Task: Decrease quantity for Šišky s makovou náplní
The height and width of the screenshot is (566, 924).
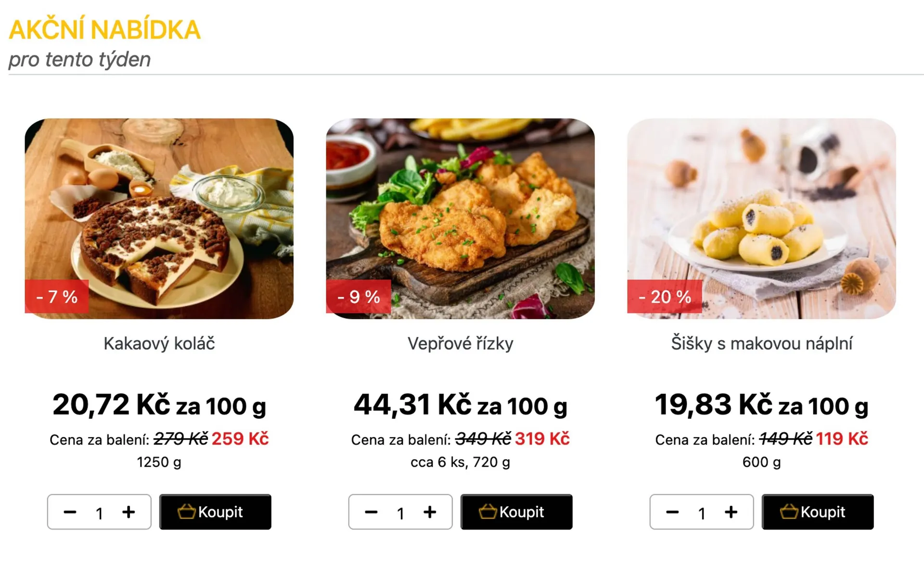Action: pyautogui.click(x=672, y=512)
